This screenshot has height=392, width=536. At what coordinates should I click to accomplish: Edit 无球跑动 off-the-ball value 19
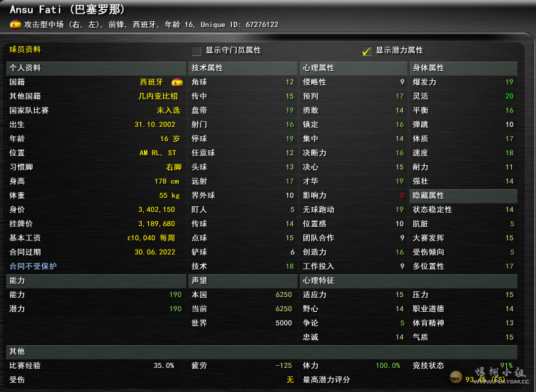pos(400,210)
